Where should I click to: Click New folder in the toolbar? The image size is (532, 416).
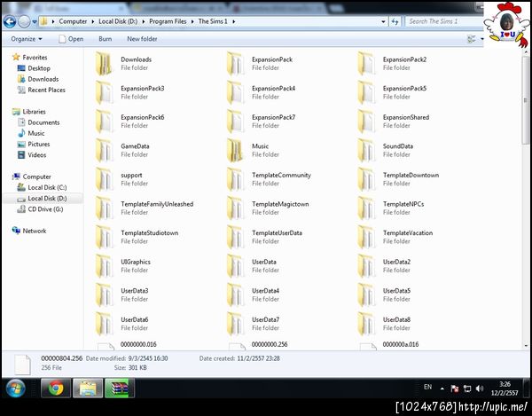142,39
